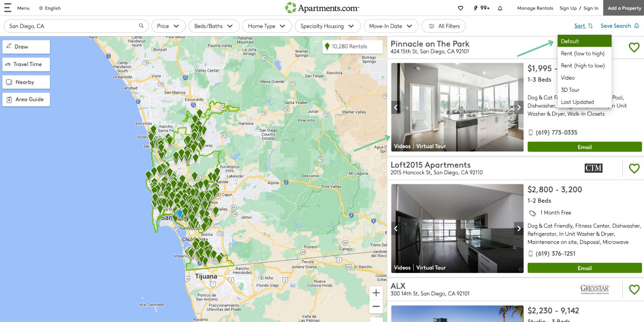The image size is (644, 322).
Task: Email Pinnacle on The Park
Action: coord(584,147)
